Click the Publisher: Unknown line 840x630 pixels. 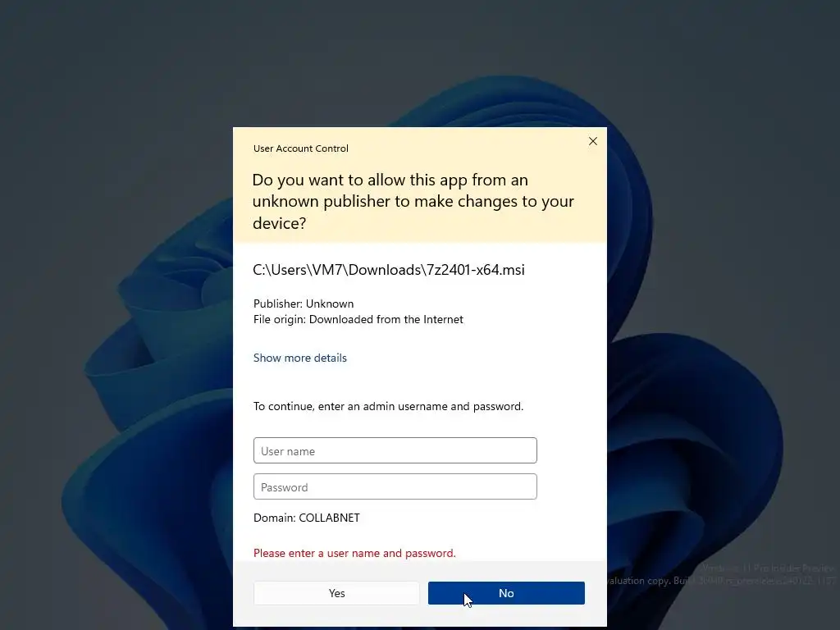[x=304, y=304]
